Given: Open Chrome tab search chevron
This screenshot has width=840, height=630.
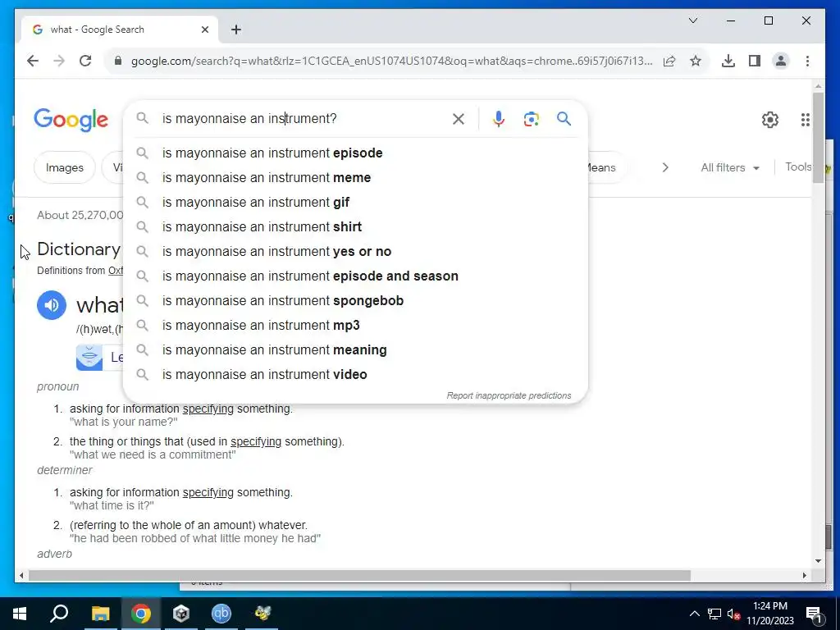Looking at the screenshot, I should pos(692,21).
